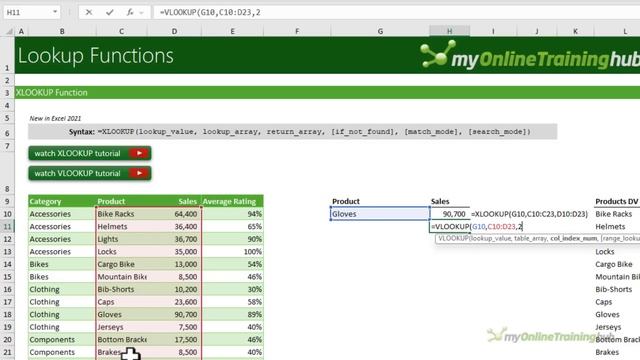
Task: Select the Gloves cell in Product table
Action: point(121,315)
